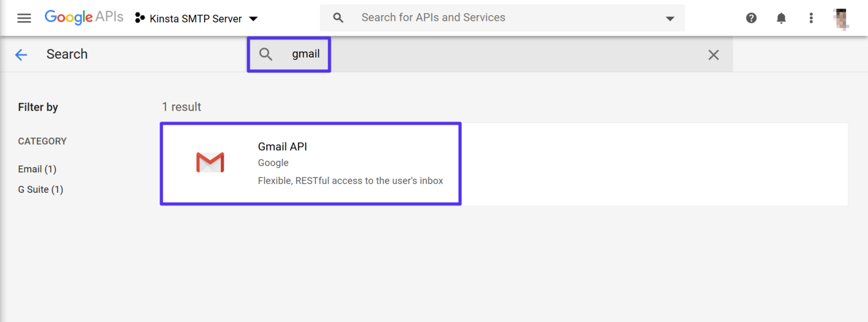Image resolution: width=868 pixels, height=322 pixels.
Task: Expand the Kinsta SMTP Server project dropdown arrow
Action: click(254, 19)
